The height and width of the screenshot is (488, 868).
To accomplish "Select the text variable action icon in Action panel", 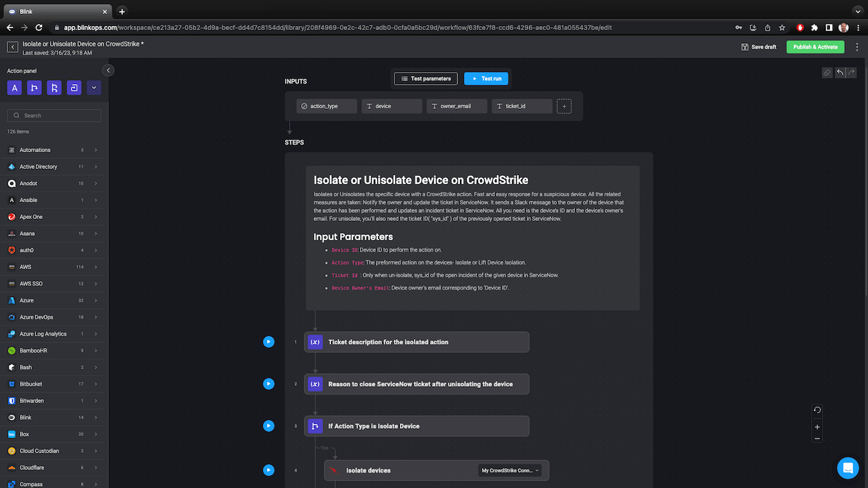I will click(14, 87).
